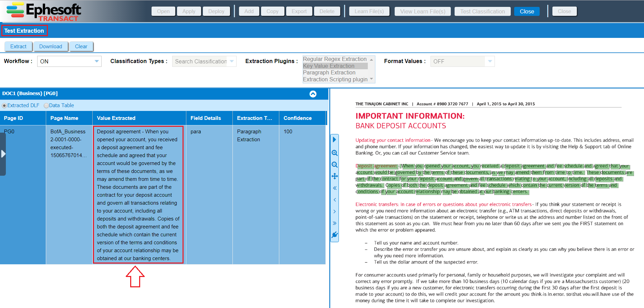Image resolution: width=644 pixels, height=308 pixels.
Task: Click the Open toolbar button
Action: 163,11
